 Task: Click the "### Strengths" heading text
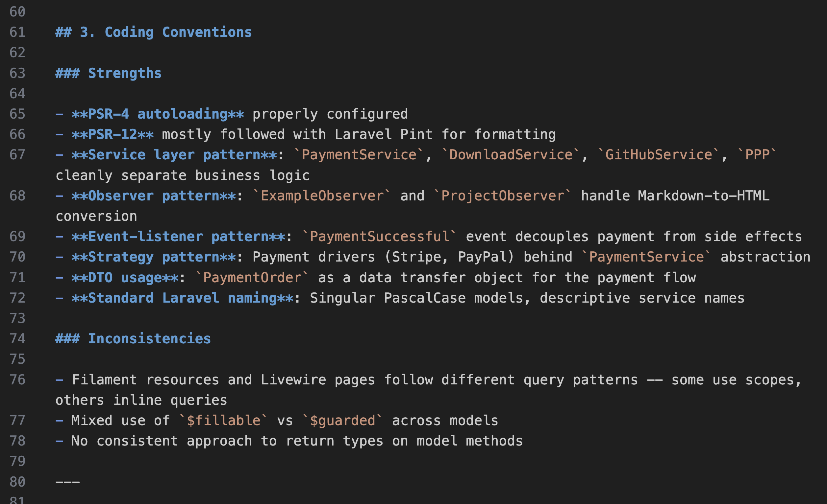[125, 73]
